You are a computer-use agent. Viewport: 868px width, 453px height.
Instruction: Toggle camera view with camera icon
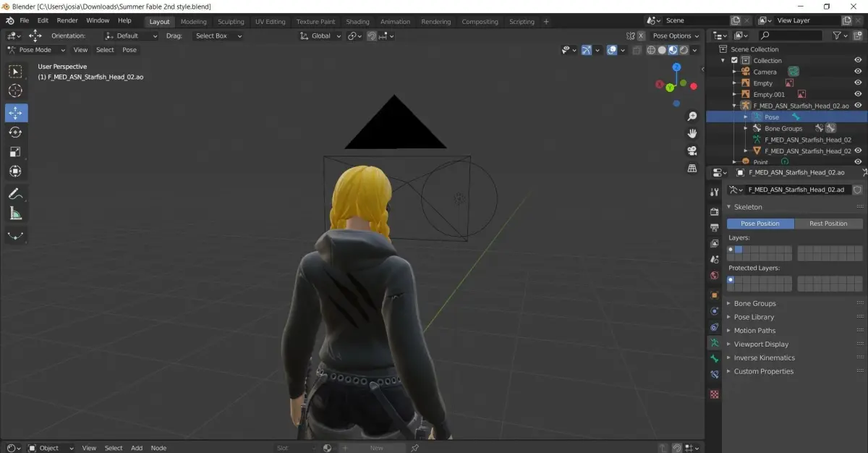692,151
